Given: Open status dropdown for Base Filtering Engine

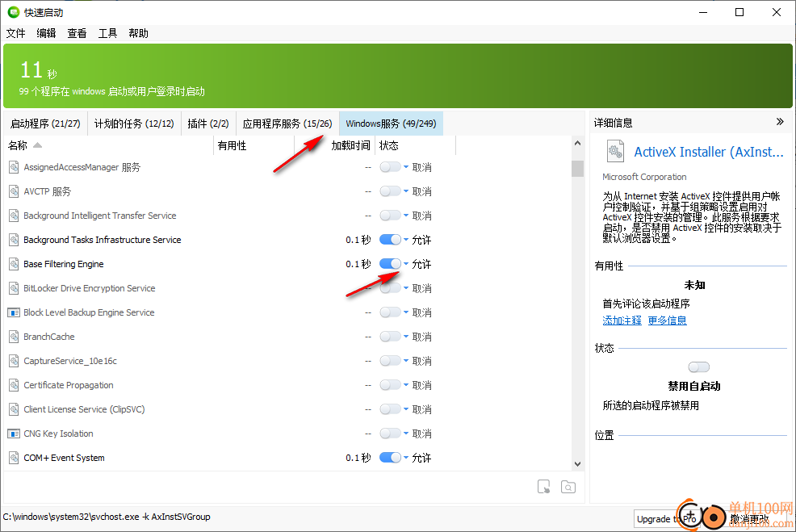Looking at the screenshot, I should tap(406, 264).
